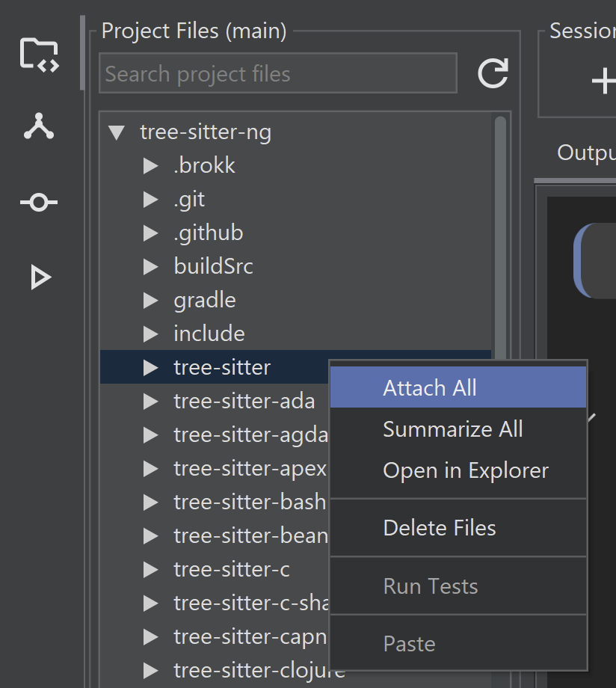
Task: Click the .git folder entry
Action: 189,200
